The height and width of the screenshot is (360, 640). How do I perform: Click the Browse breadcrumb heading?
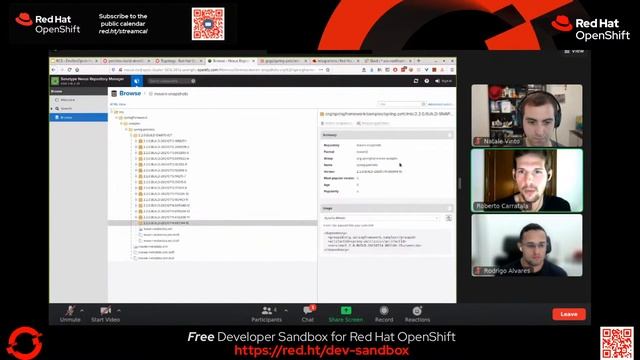(130, 93)
